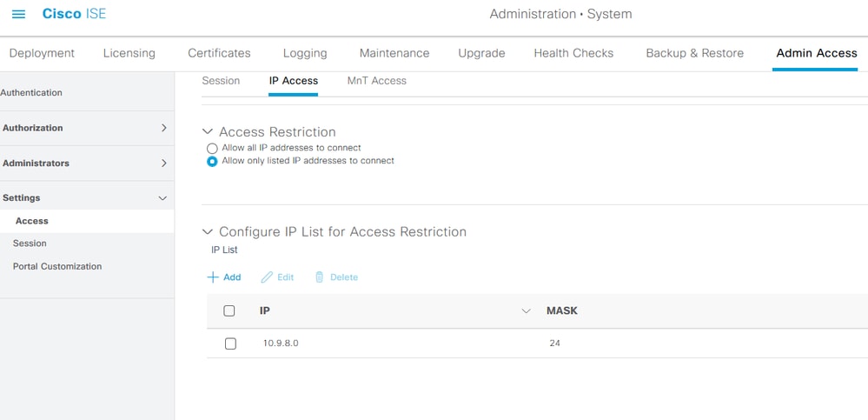Collapse the Settings sidebar section
This screenshot has height=420, width=868.
tap(162, 198)
